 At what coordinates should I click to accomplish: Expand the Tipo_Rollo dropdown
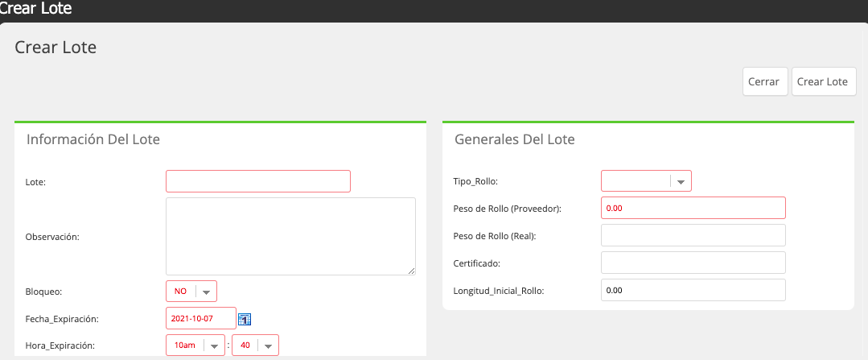(646, 181)
